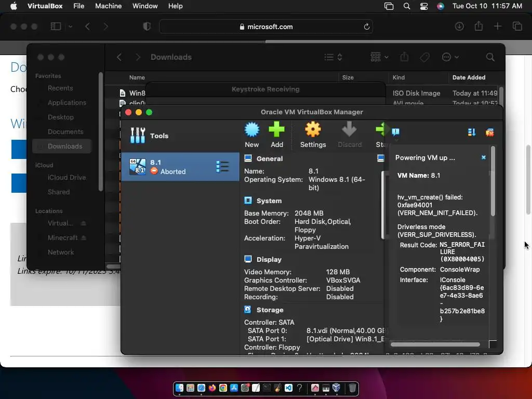Click the greyed Discard arrow icon

click(349, 129)
